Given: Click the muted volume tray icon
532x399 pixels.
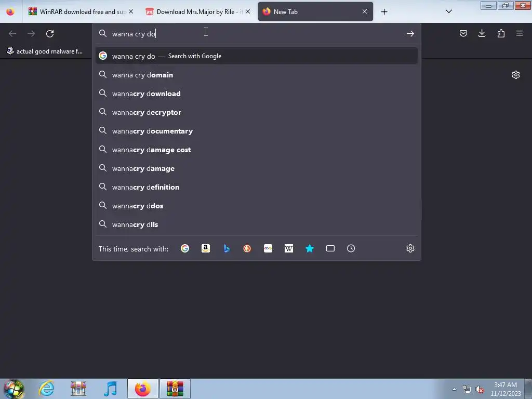Looking at the screenshot, I should [x=480, y=389].
